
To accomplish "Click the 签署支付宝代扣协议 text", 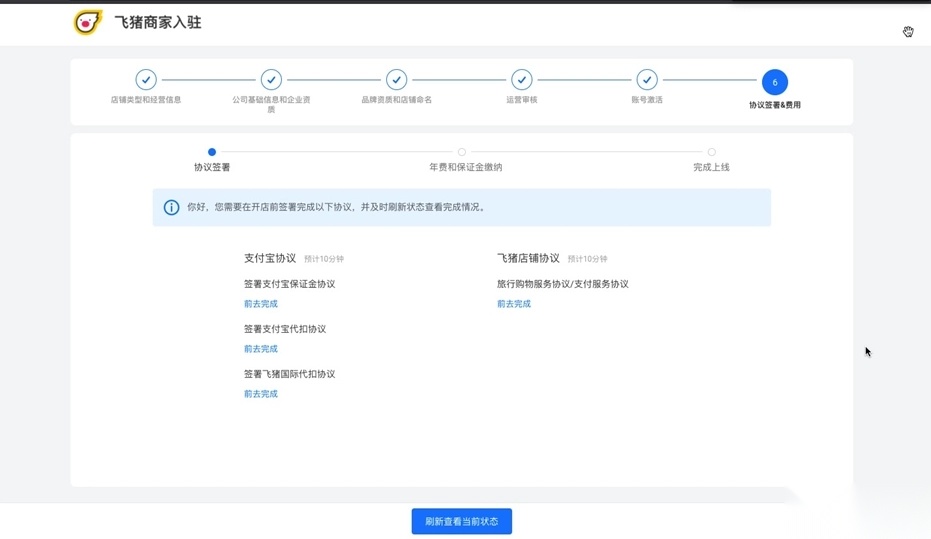I will tap(284, 329).
